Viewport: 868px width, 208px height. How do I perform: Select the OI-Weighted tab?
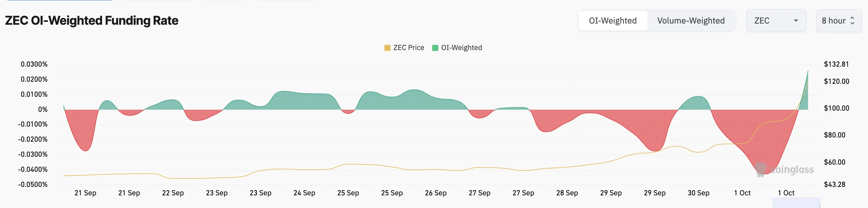click(613, 20)
